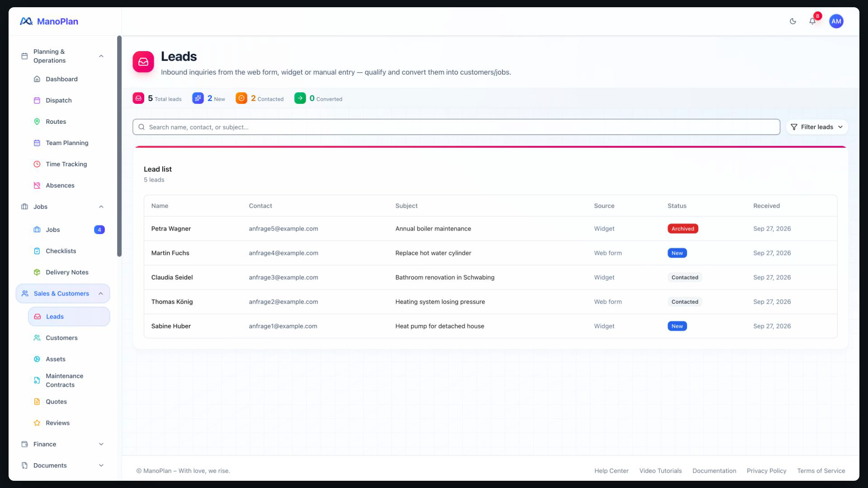
Task: Click the Delivery Notes package icon
Action: (x=37, y=272)
